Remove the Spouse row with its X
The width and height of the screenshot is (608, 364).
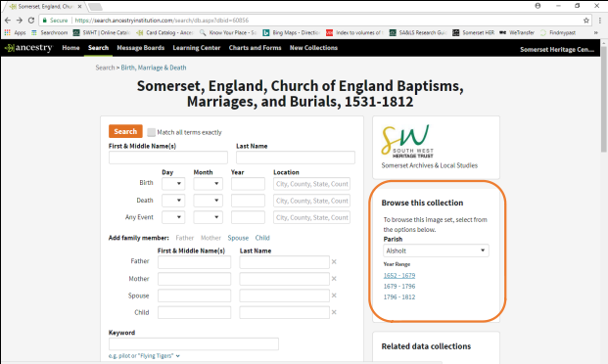(x=334, y=296)
